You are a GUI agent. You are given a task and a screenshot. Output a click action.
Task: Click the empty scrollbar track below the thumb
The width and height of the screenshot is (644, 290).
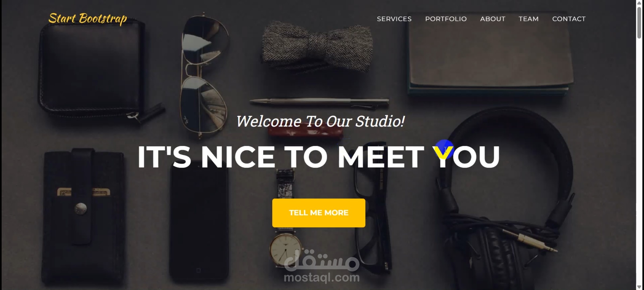[x=640, y=161]
